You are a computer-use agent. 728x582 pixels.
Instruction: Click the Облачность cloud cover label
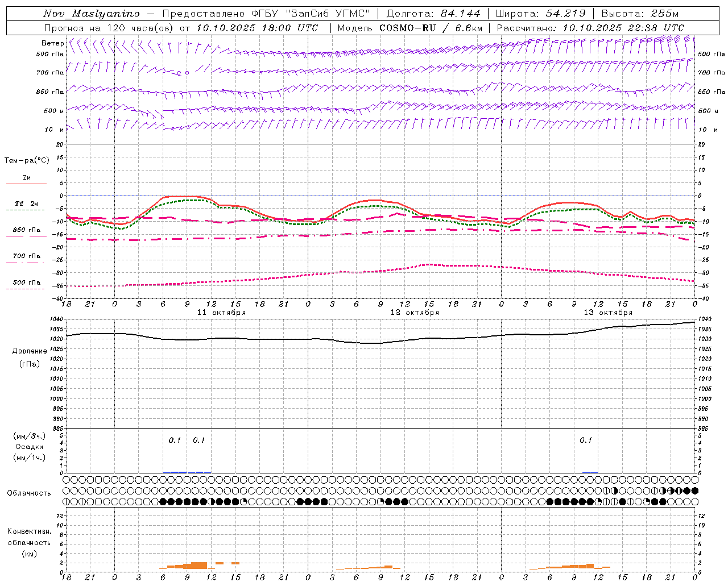click(29, 493)
